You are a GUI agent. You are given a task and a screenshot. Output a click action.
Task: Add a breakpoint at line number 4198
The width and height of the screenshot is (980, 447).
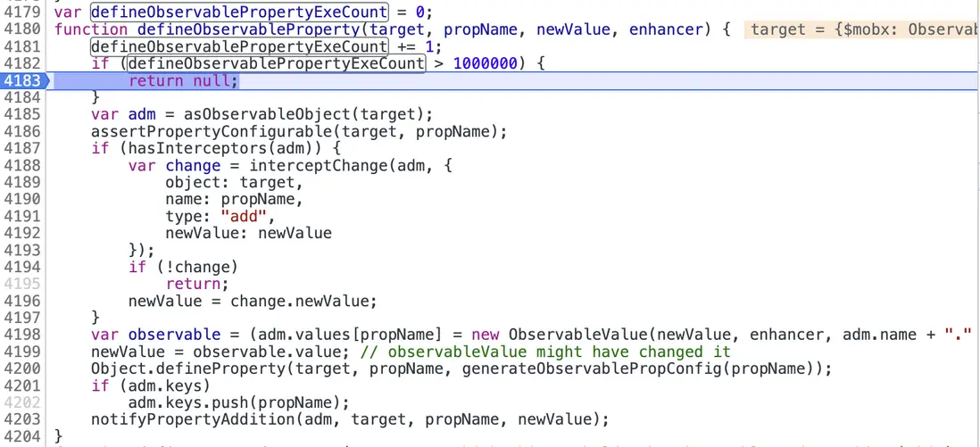click(22, 335)
